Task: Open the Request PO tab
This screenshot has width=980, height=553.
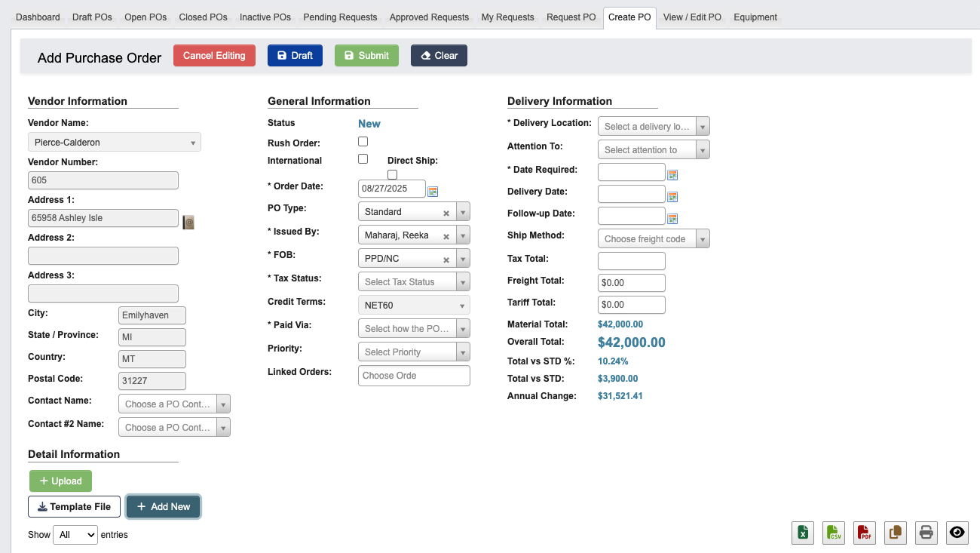Action: (571, 17)
